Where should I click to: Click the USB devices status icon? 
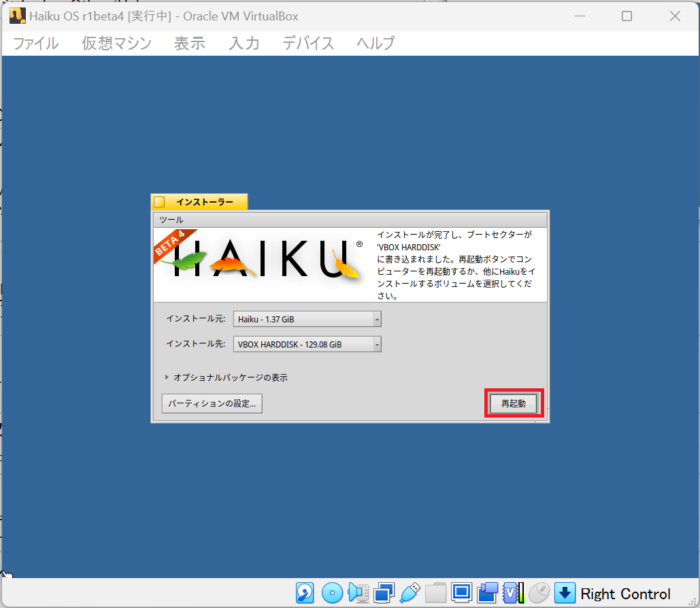[x=410, y=593]
